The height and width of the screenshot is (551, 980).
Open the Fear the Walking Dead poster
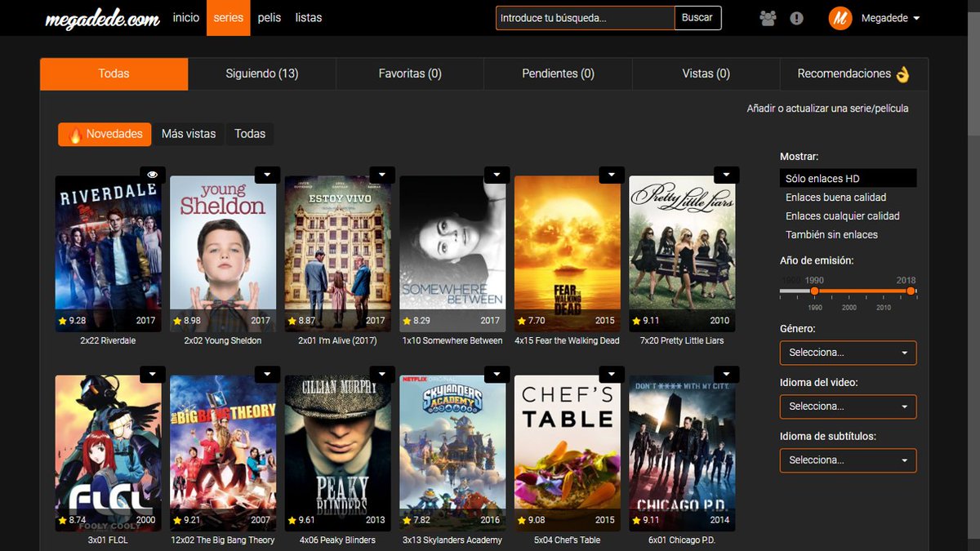point(568,253)
